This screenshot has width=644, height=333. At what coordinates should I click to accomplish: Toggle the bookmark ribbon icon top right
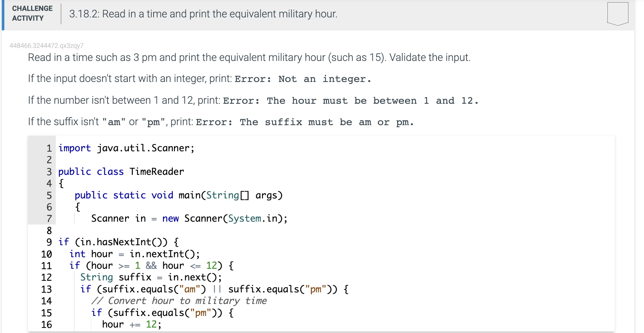click(x=617, y=15)
